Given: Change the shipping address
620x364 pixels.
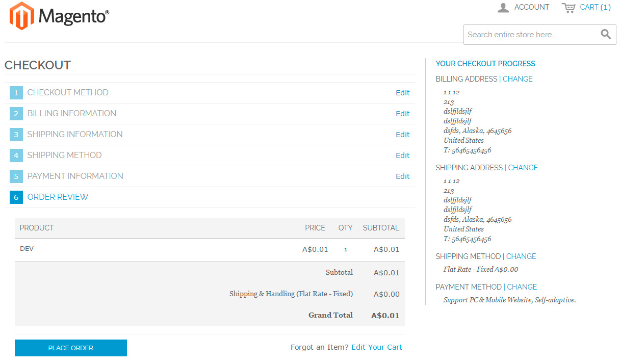Looking at the screenshot, I should [x=523, y=168].
